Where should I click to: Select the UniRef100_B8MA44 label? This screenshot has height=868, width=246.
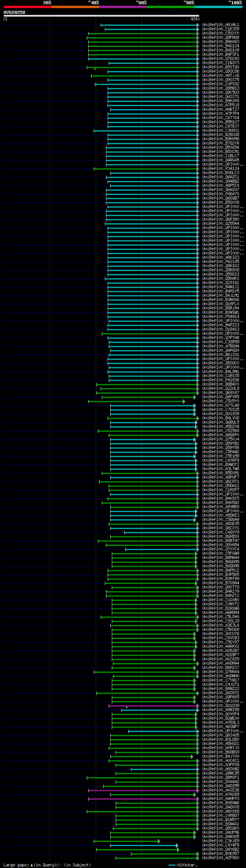click(x=221, y=557)
